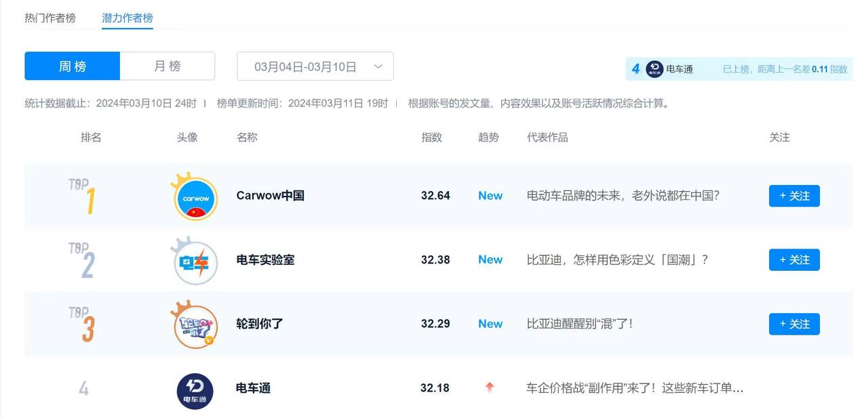Open article 电动车品牌的未来，老外说都在中国?
The image size is (868, 418).
click(x=623, y=196)
